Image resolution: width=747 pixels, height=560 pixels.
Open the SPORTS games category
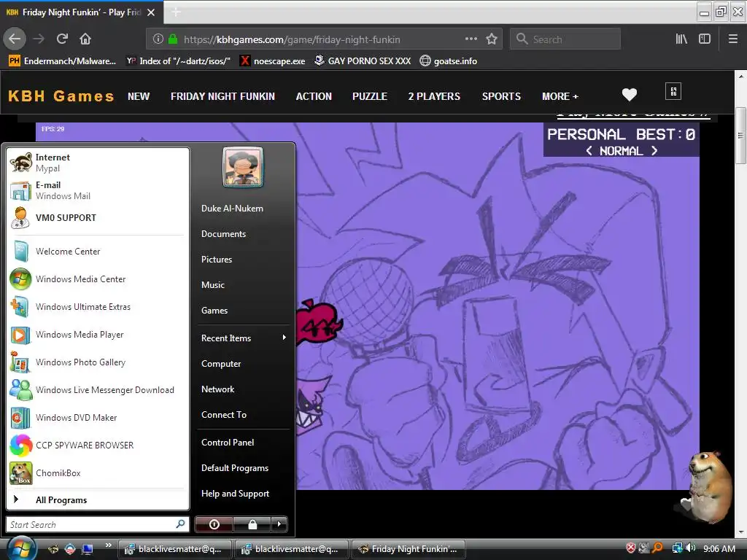[x=501, y=97]
